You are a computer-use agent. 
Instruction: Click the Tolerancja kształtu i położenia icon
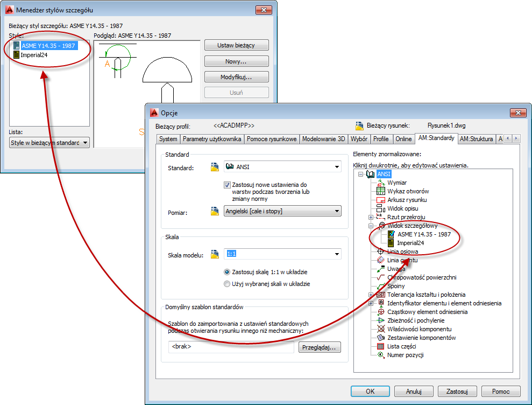pyautogui.click(x=381, y=295)
